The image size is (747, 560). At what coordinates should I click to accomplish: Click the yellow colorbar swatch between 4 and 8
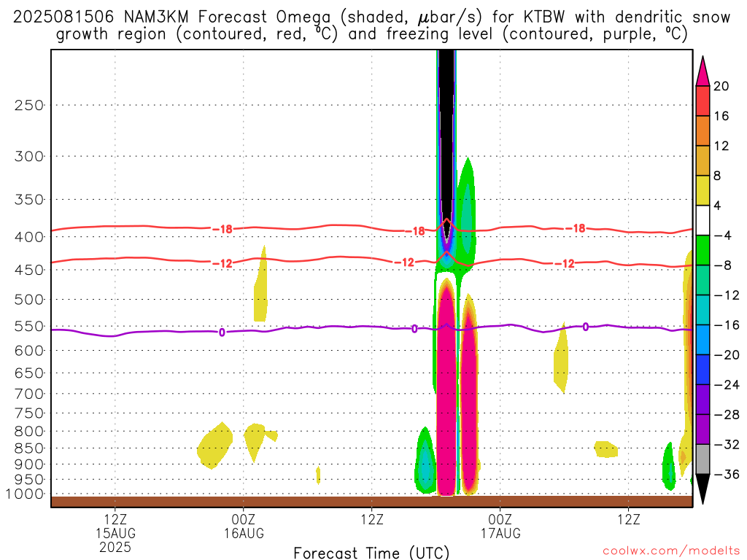(703, 190)
